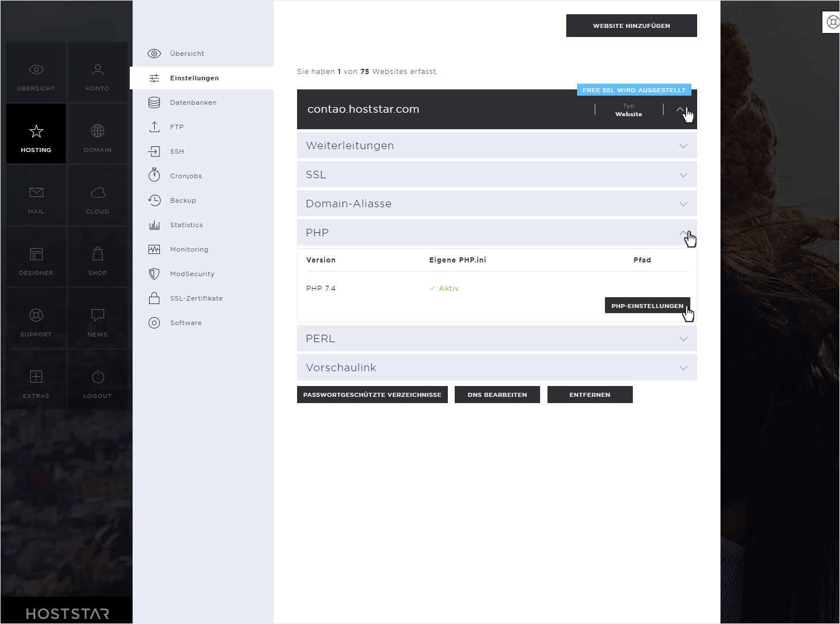
Task: Click the Eigene PHP.ini column header
Action: coord(458,260)
